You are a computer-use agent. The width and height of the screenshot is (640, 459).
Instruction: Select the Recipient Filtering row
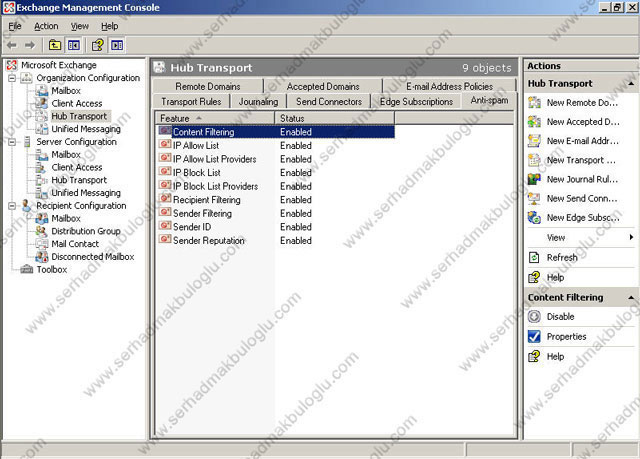276,200
